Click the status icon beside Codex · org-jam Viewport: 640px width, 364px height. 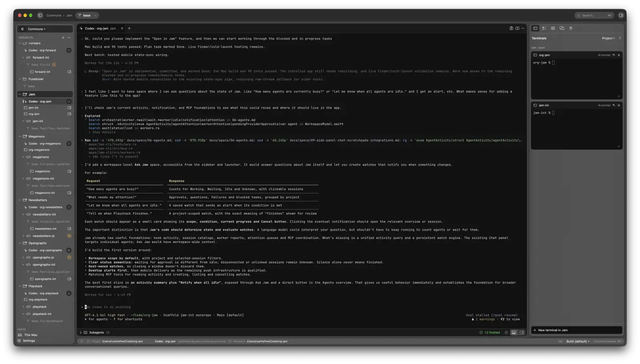pos(69,101)
